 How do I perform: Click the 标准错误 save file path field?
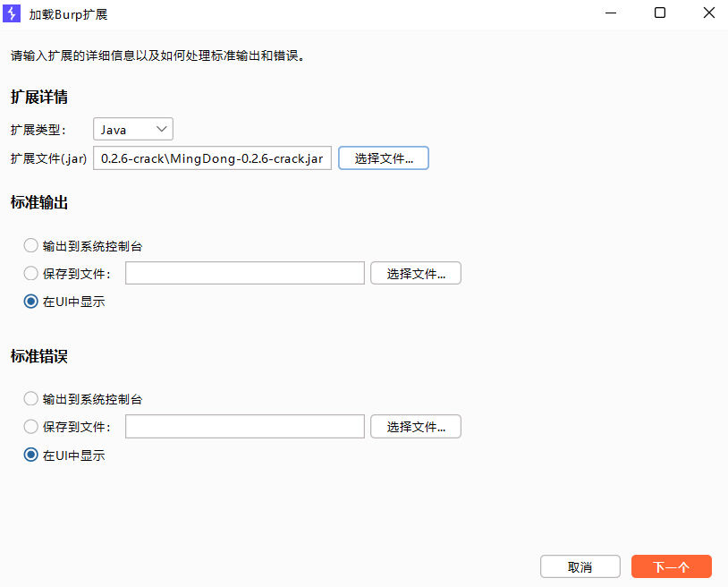coord(244,427)
